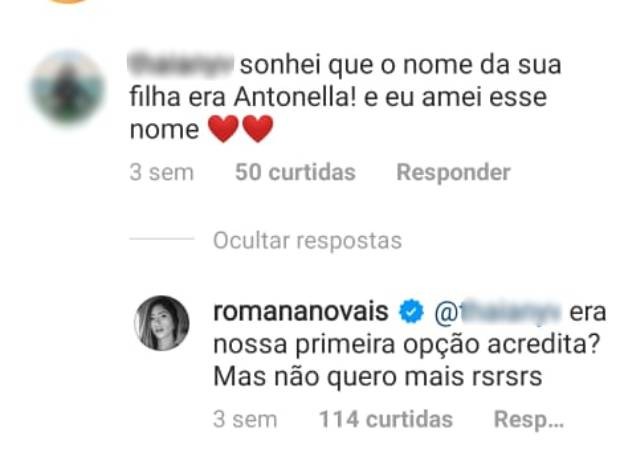Screen dimensions: 620x450
Task: Click the line beside Ocultar respostas
Action: coord(161,241)
